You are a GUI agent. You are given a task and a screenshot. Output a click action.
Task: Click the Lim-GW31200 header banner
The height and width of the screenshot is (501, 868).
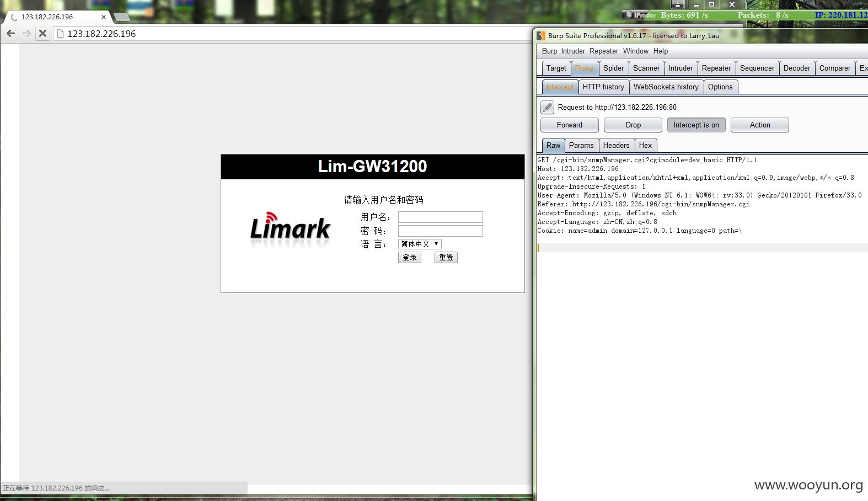click(x=373, y=167)
